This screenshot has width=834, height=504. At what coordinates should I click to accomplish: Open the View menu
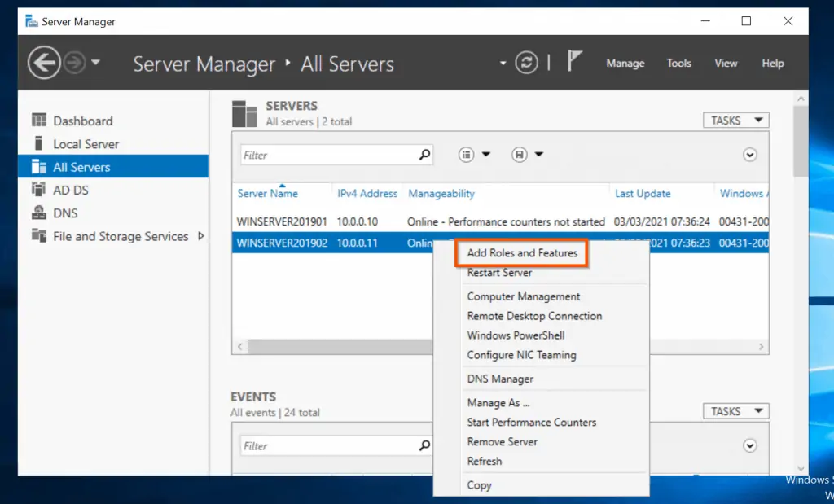[726, 64]
